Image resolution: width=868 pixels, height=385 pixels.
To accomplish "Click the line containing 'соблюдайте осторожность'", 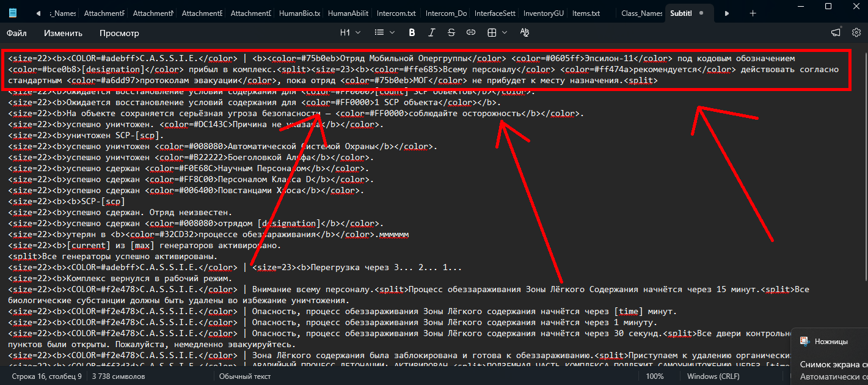I will [x=296, y=113].
